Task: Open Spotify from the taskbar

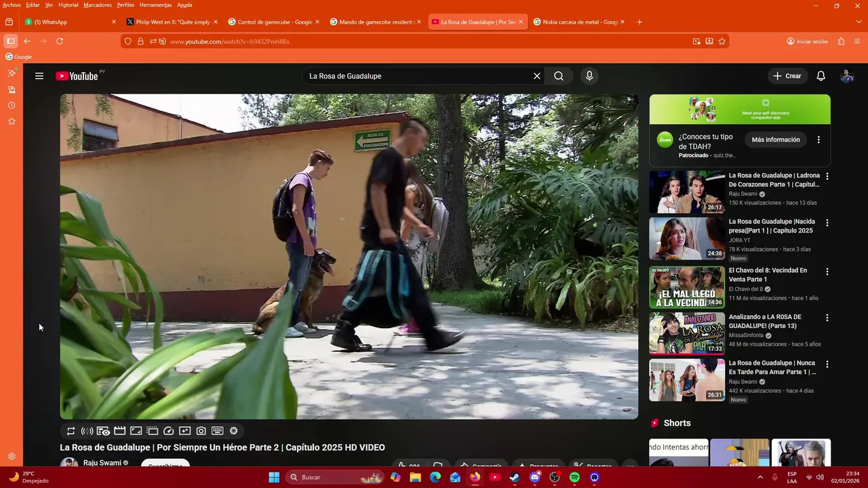Action: [x=574, y=477]
